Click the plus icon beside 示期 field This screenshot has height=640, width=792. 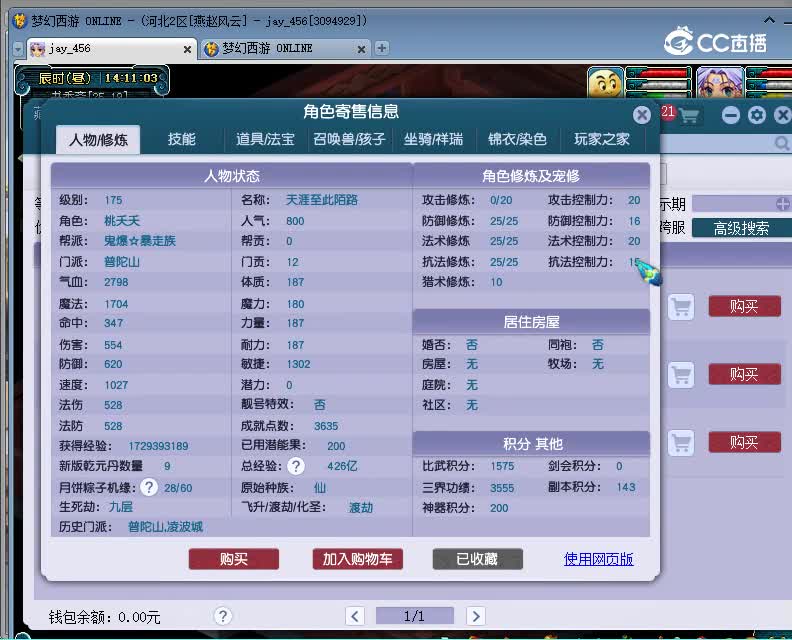point(783,204)
